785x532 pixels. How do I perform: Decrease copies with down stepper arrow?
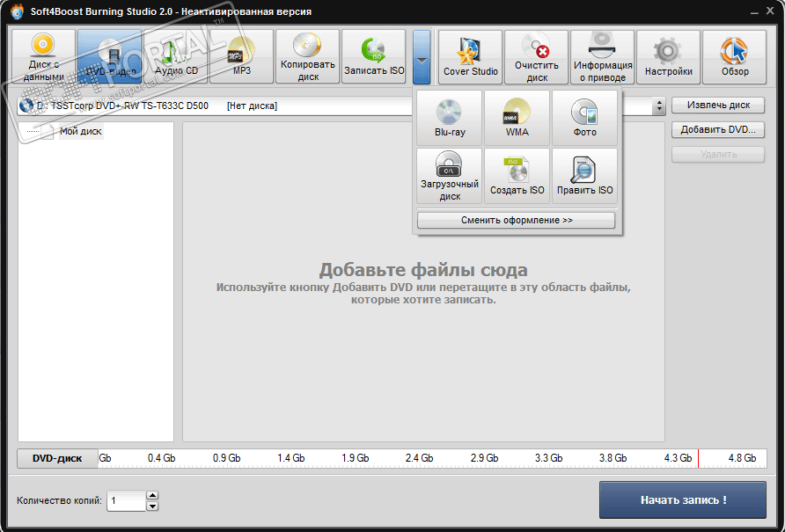[x=152, y=506]
